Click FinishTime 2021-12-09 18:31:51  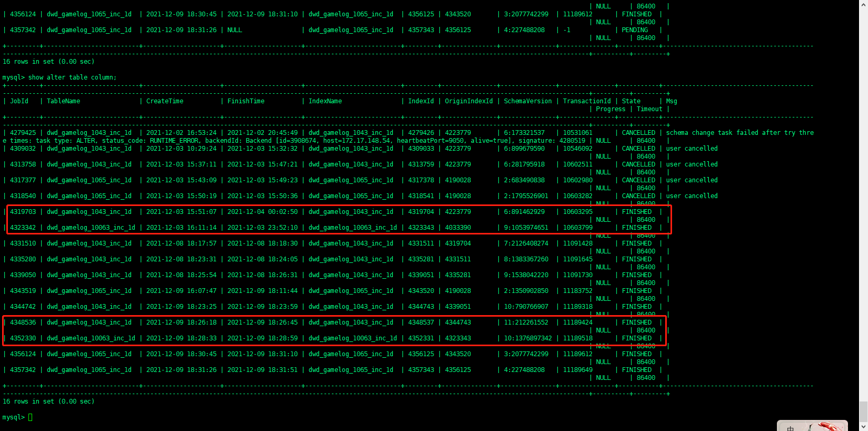[262, 370]
